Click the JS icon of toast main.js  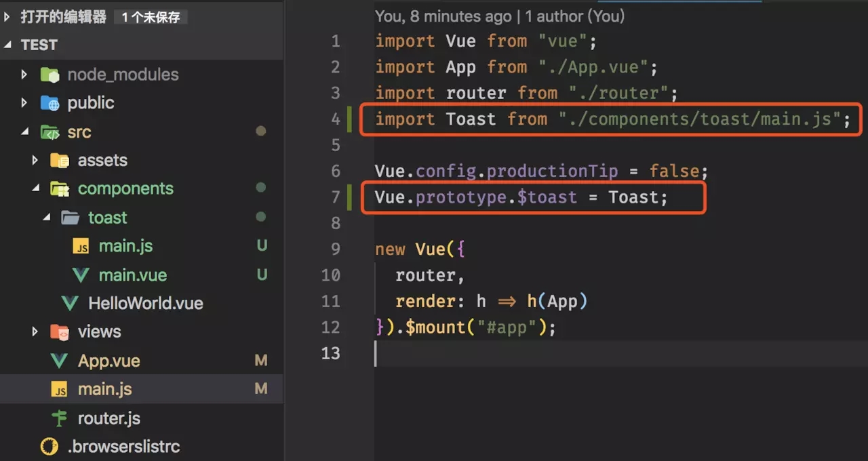point(81,247)
